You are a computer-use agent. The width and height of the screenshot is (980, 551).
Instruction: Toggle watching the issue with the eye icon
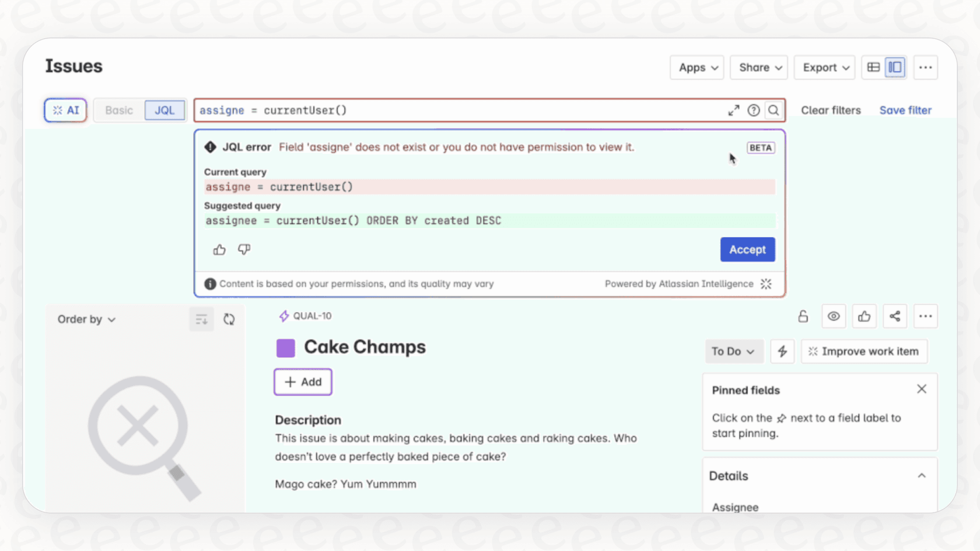click(x=834, y=316)
